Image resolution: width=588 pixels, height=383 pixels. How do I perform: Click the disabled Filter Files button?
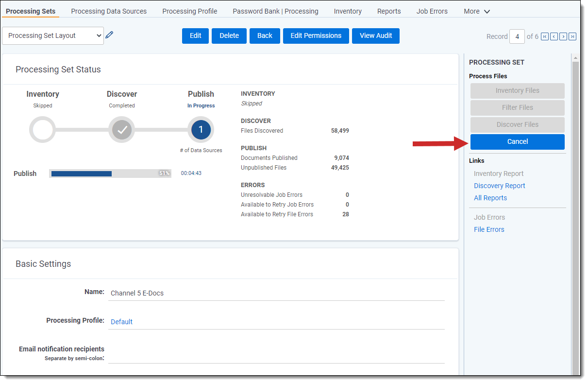click(518, 107)
